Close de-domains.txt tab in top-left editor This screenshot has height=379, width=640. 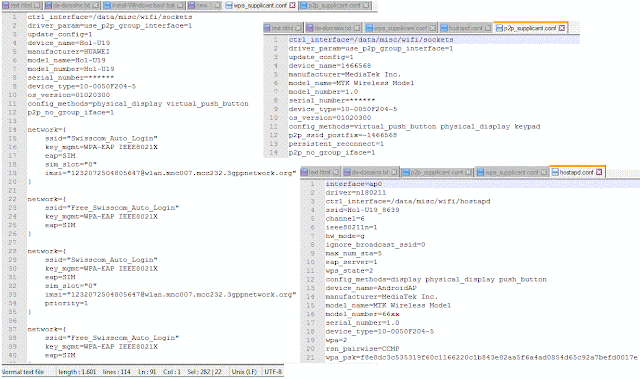(x=95, y=5)
